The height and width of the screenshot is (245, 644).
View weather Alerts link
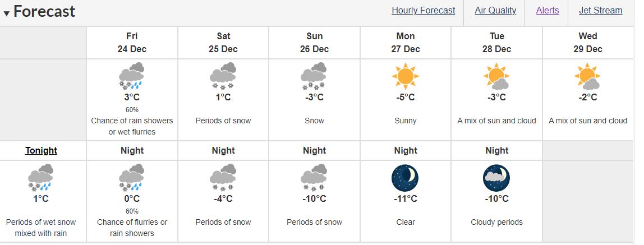[x=548, y=11]
